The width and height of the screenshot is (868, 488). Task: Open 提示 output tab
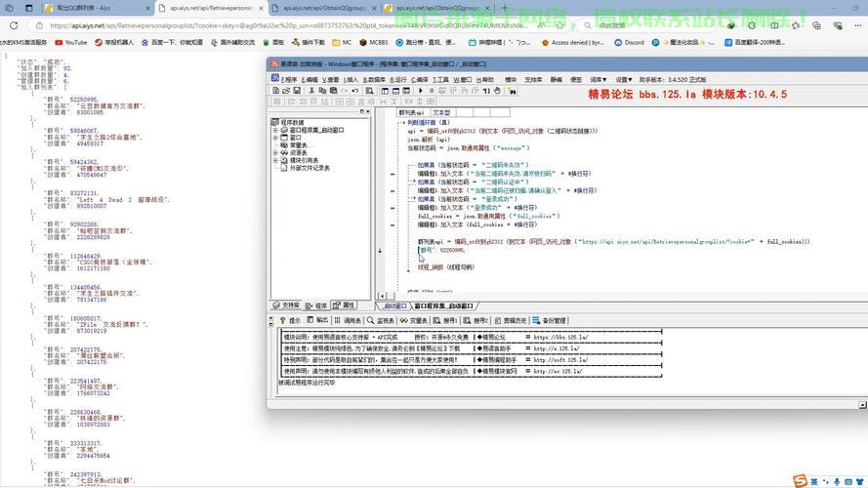point(290,320)
